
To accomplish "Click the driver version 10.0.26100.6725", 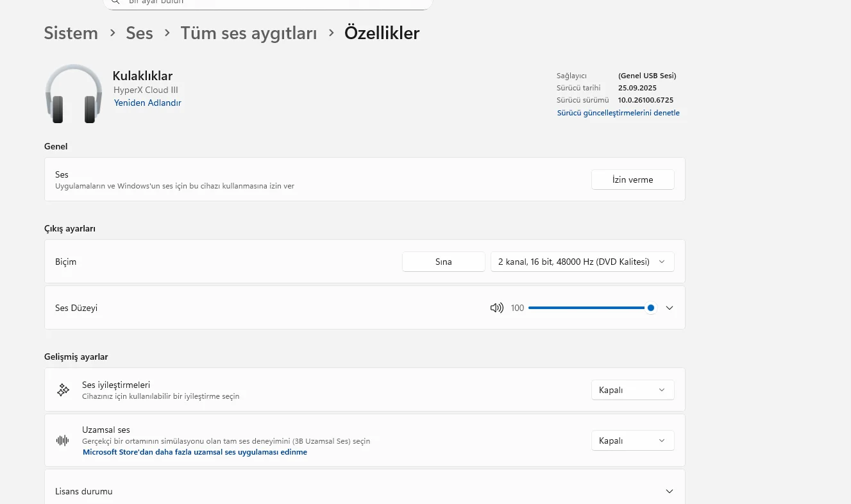I will 646,100.
